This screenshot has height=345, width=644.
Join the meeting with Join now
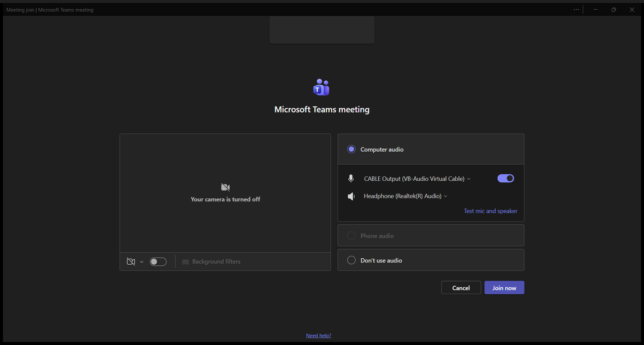[504, 288]
